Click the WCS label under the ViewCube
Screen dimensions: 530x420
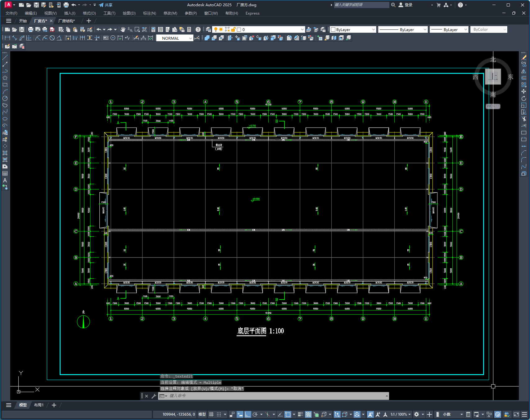[x=493, y=106]
